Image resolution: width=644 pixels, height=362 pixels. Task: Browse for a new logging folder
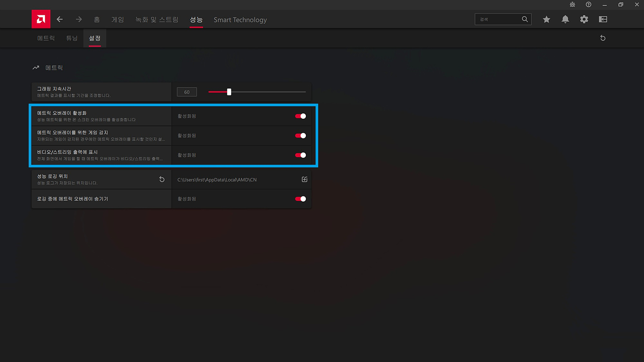(x=304, y=179)
